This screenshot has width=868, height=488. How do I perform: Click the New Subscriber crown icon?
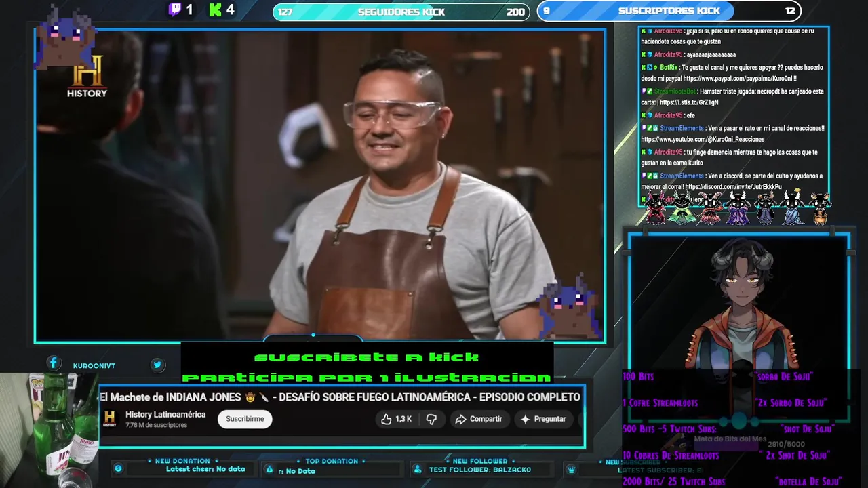click(x=571, y=469)
